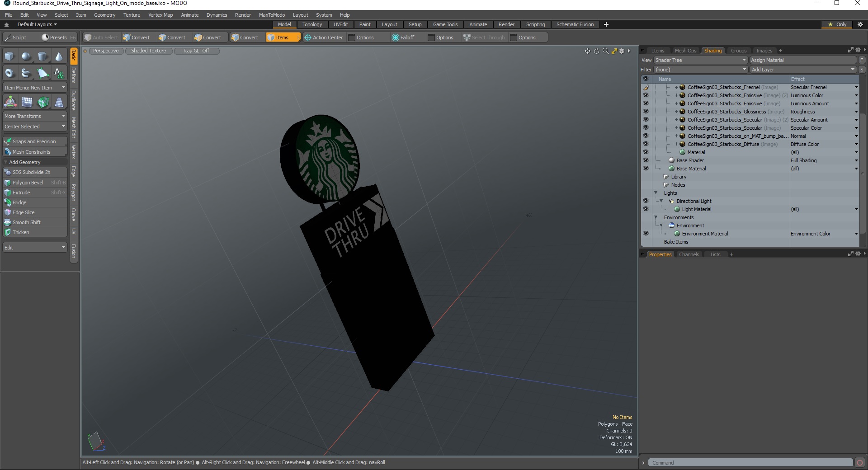Click the Mesh Constraints button
The height and width of the screenshot is (470, 868).
click(35, 152)
